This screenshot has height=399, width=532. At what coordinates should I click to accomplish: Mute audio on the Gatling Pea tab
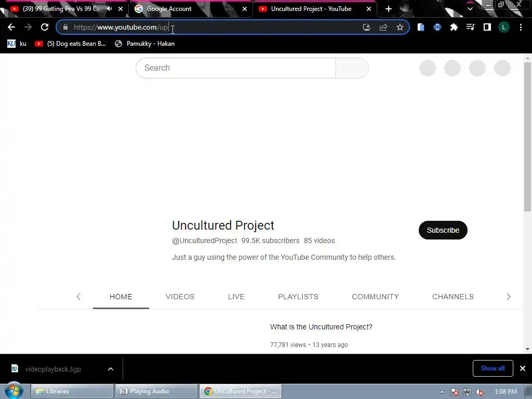coord(109,9)
